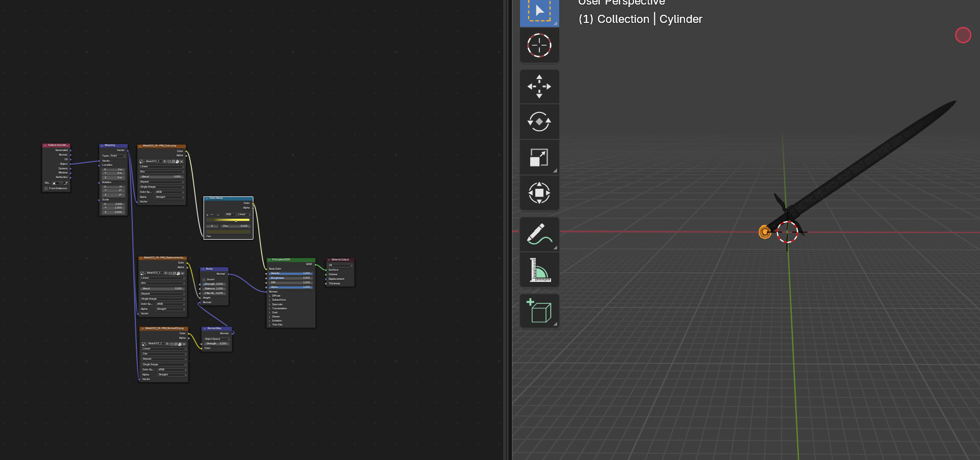
Task: Open file browser icon in NormalDX texture node
Action: (180, 344)
